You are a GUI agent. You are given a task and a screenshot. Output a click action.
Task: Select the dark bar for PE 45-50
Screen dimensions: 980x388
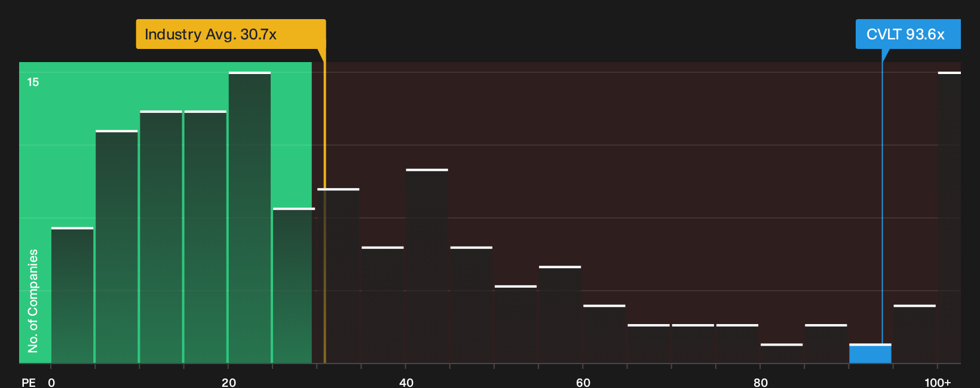pos(471,305)
